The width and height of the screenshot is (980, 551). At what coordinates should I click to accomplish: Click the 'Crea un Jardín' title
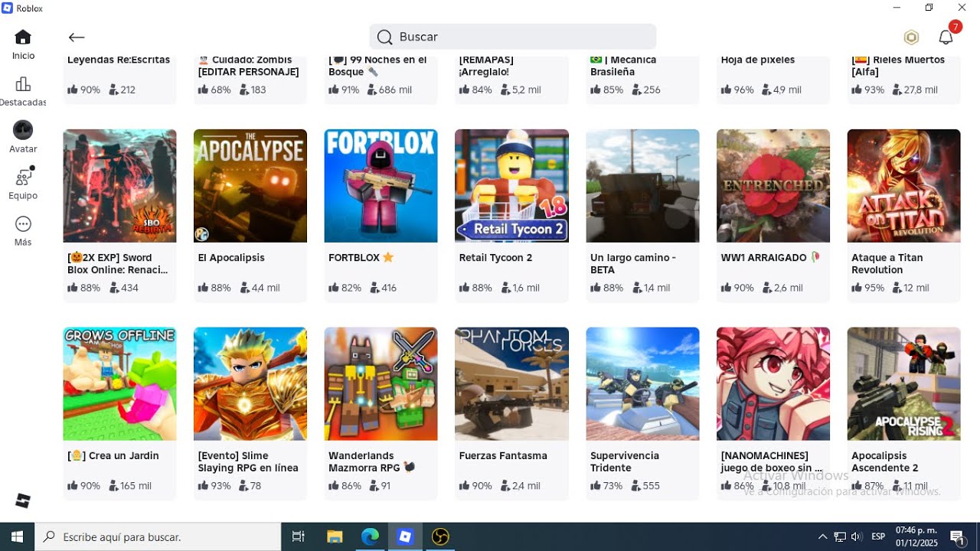pyautogui.click(x=113, y=456)
